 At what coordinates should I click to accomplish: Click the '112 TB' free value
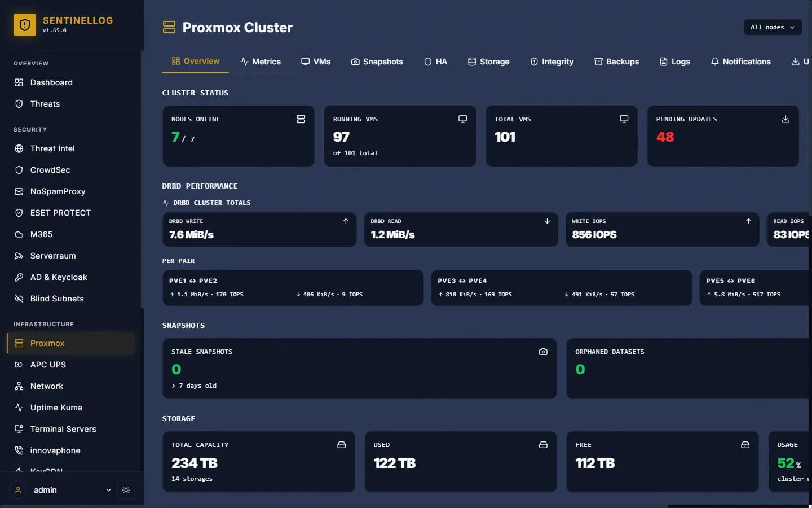click(595, 463)
